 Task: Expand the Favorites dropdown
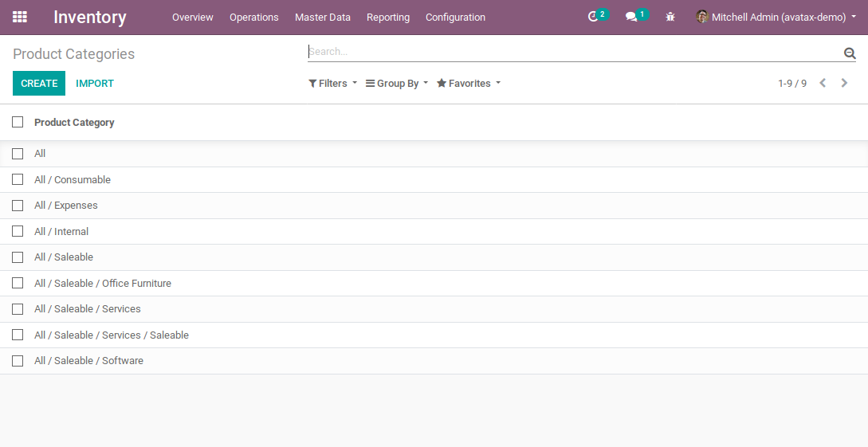point(469,84)
